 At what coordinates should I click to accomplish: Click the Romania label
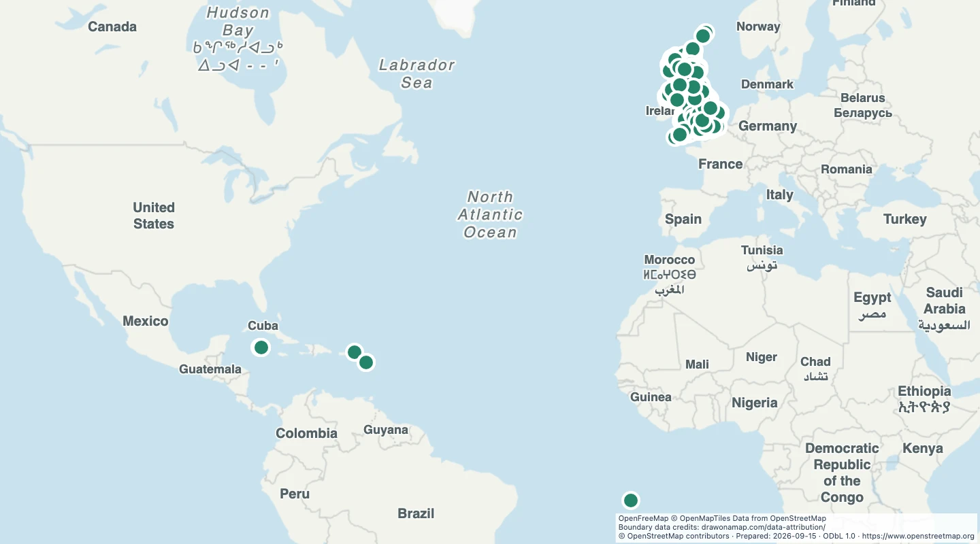click(847, 169)
